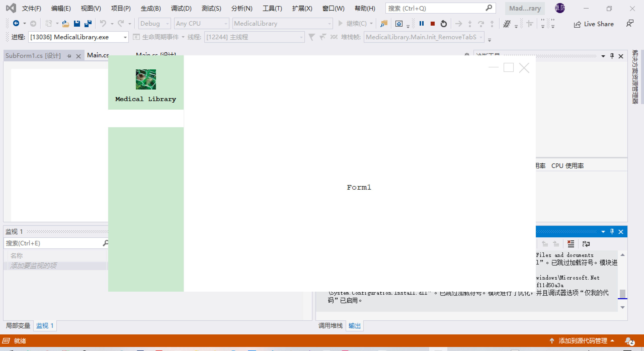Image resolution: width=644 pixels, height=351 pixels.
Task: Open the 工具(T) menu
Action: 272,8
